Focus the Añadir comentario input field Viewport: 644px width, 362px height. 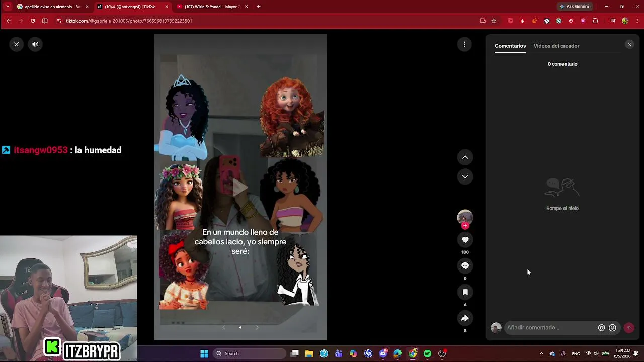tap(550, 328)
